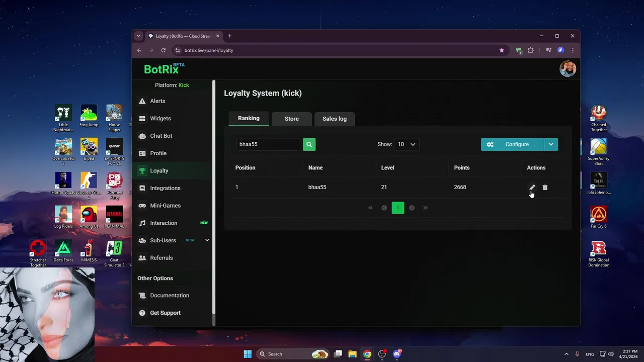Select the Loyalty BotRix browser tab
This screenshot has width=644, height=362.
point(184,36)
